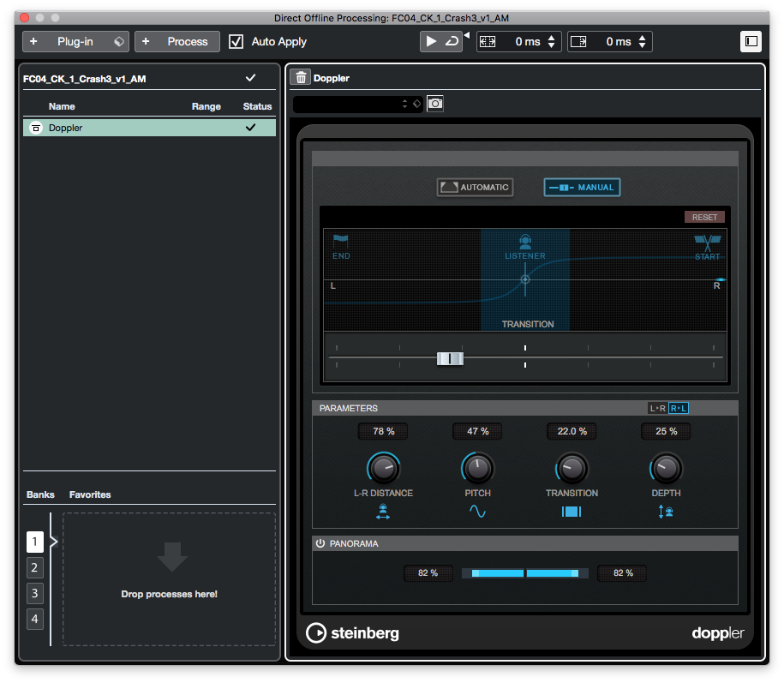Click the second 0 ms stepper arrows
The height and width of the screenshot is (683, 784).
[x=643, y=41]
